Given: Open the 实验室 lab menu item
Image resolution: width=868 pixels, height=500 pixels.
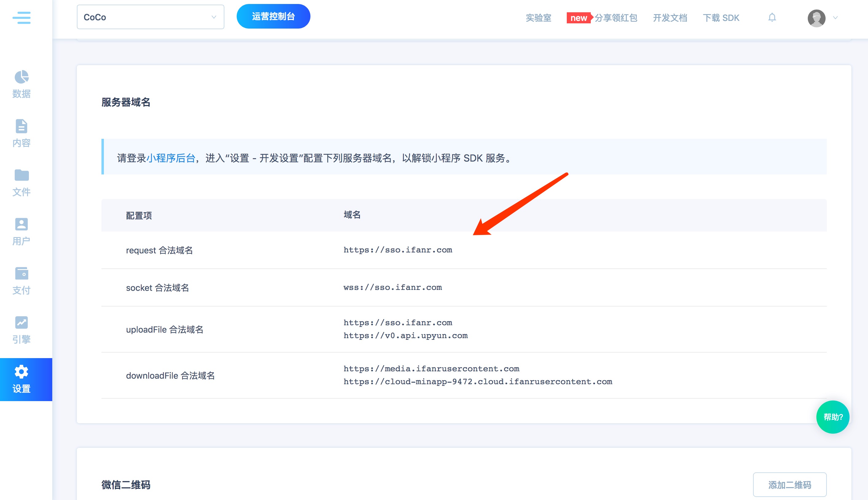Looking at the screenshot, I should click(x=538, y=18).
